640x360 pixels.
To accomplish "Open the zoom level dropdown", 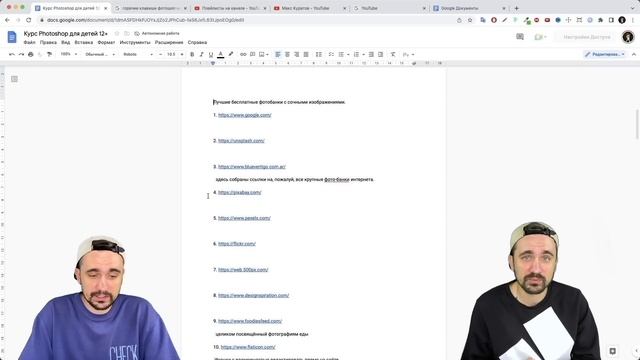I will (x=69, y=54).
